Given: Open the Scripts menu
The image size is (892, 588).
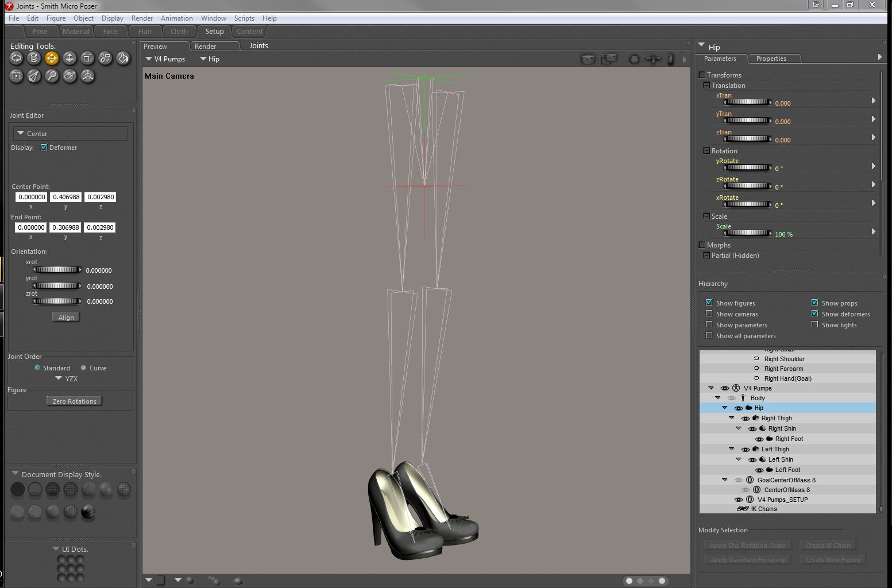Looking at the screenshot, I should (244, 18).
